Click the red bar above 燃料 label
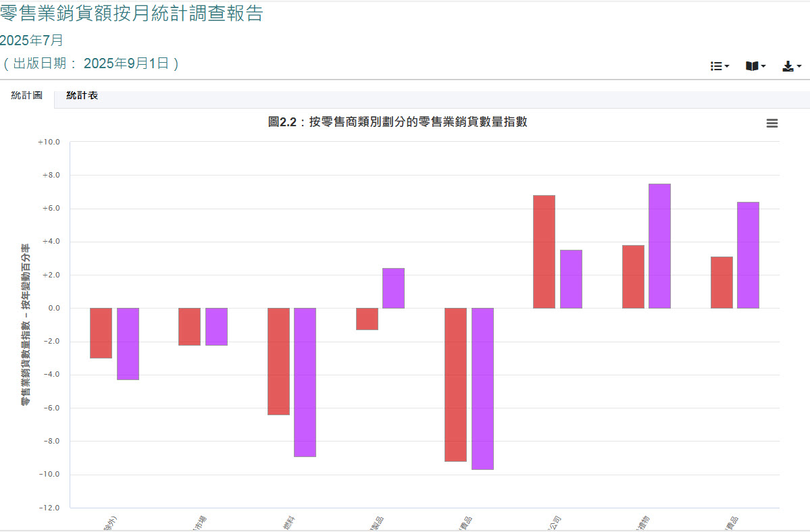The height and width of the screenshot is (532, 810). click(278, 361)
